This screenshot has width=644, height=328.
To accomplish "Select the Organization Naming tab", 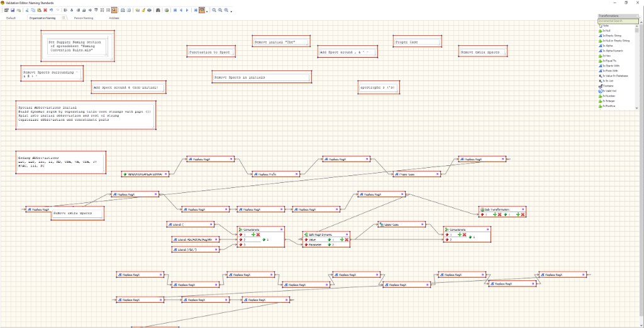I will click(x=42, y=18).
